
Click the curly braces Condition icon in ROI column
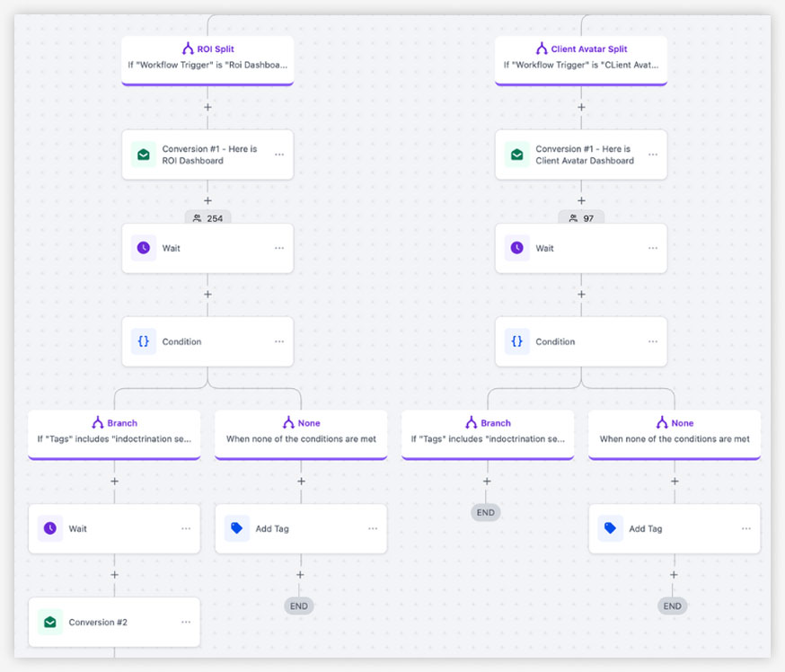[x=144, y=341]
